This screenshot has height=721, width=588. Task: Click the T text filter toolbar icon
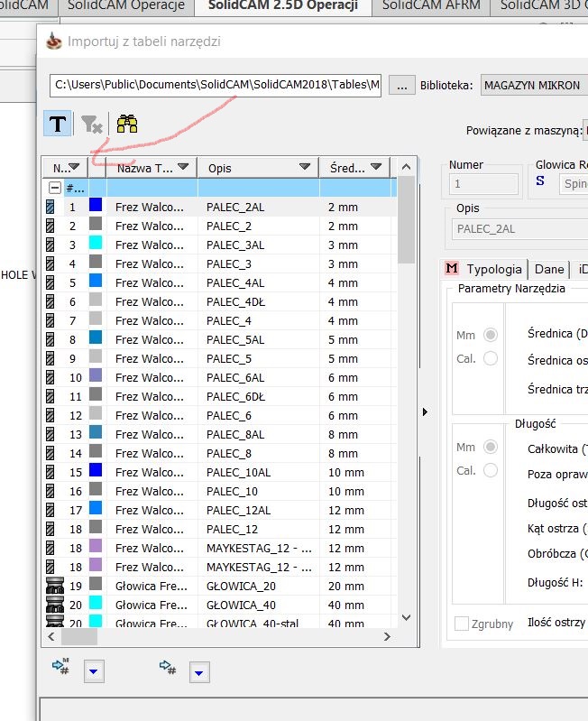coord(58,124)
